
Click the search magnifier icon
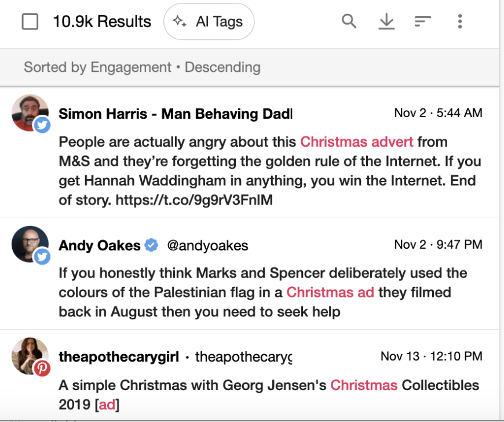pyautogui.click(x=349, y=21)
